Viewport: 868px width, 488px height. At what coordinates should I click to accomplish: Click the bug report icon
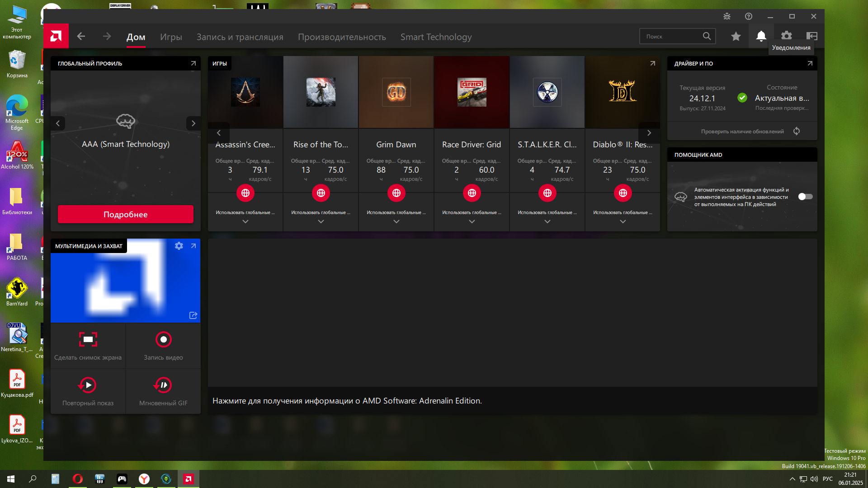click(727, 16)
